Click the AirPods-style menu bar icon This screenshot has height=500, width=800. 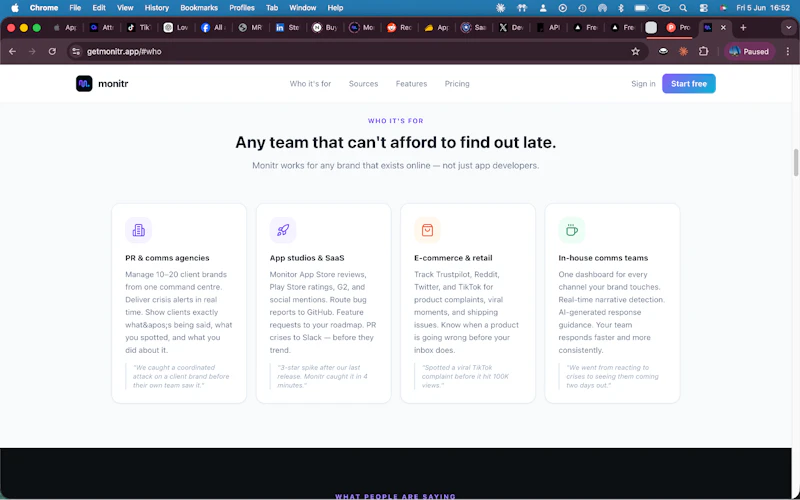(x=521, y=8)
